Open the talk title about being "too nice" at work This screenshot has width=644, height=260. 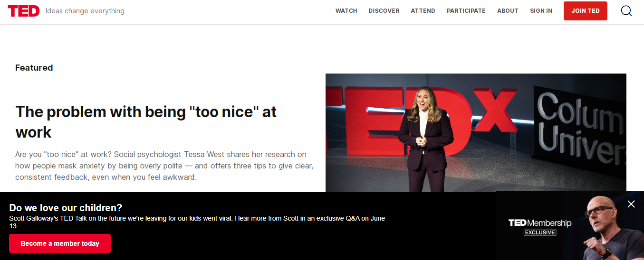(x=146, y=122)
